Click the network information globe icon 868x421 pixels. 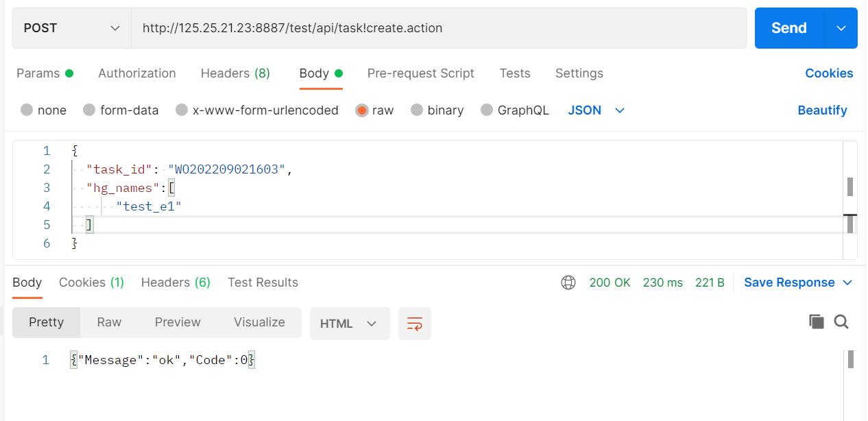pos(568,282)
